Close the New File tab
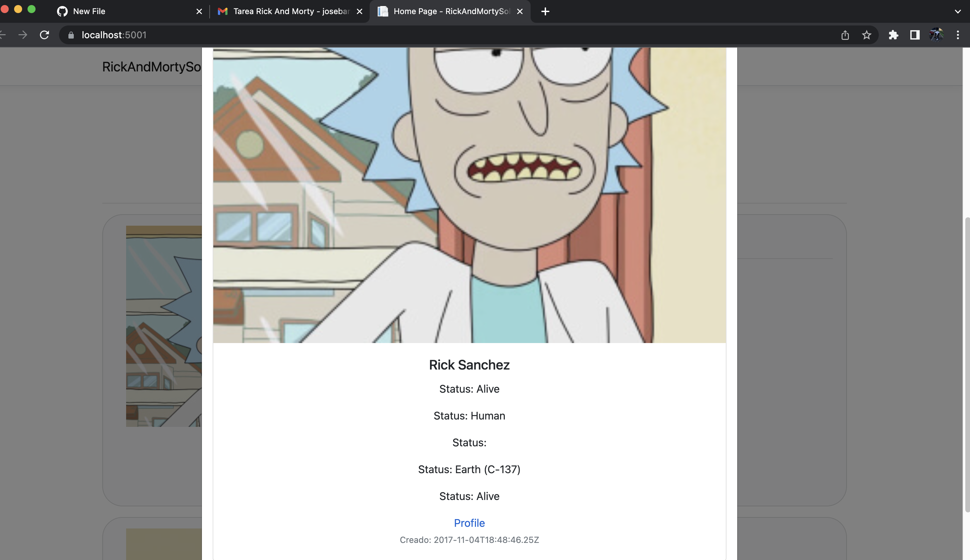The width and height of the screenshot is (970, 560). point(199,11)
